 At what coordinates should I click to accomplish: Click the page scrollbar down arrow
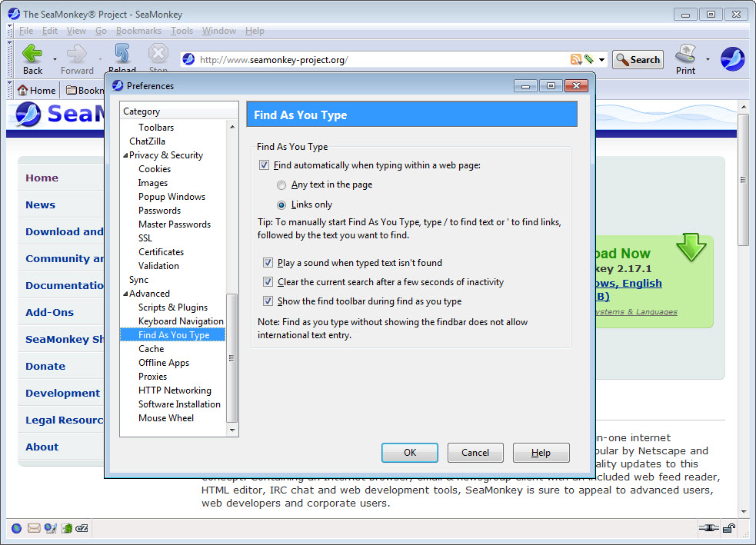[x=743, y=512]
